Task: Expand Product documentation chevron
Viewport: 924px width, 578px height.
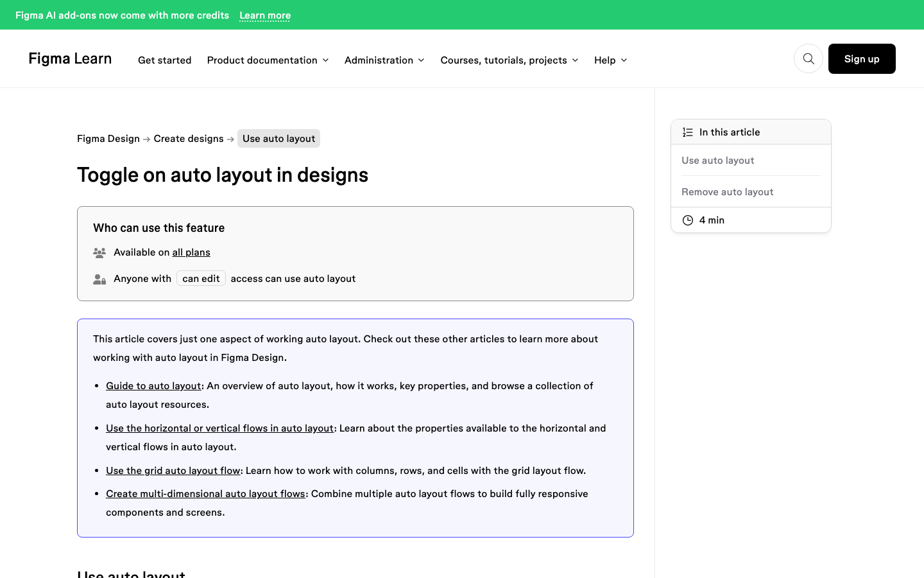Action: coord(325,60)
